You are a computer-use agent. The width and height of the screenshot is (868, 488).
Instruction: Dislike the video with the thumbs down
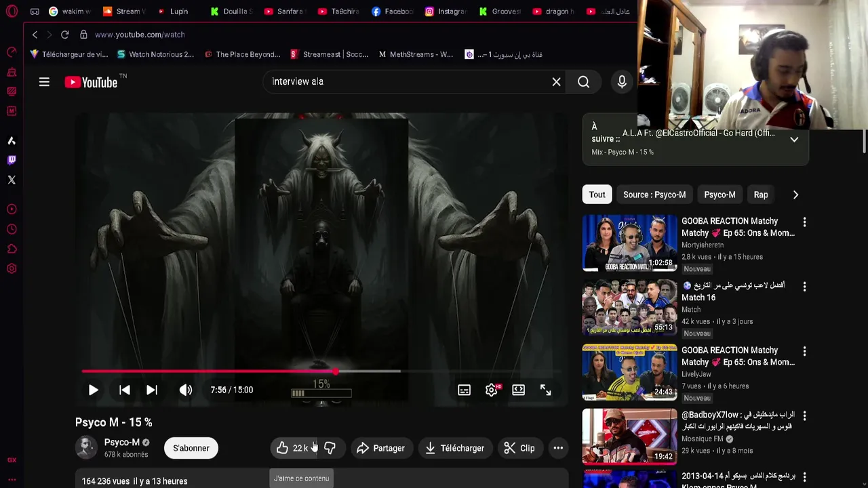(x=330, y=448)
